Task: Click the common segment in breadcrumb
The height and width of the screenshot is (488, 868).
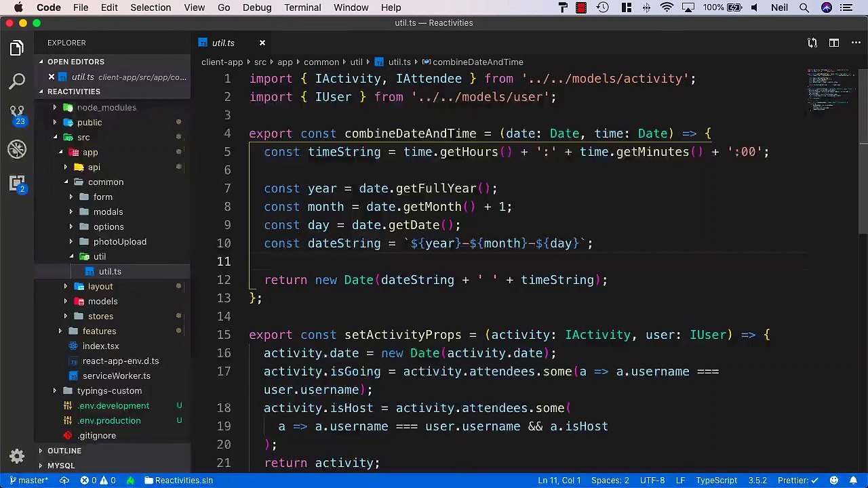Action: 321,62
